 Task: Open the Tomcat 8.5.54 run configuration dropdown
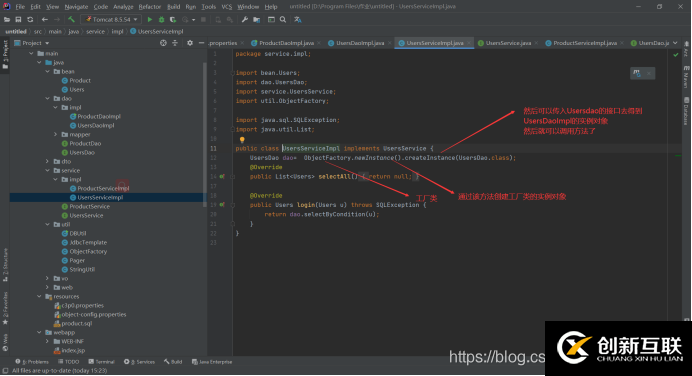111,19
